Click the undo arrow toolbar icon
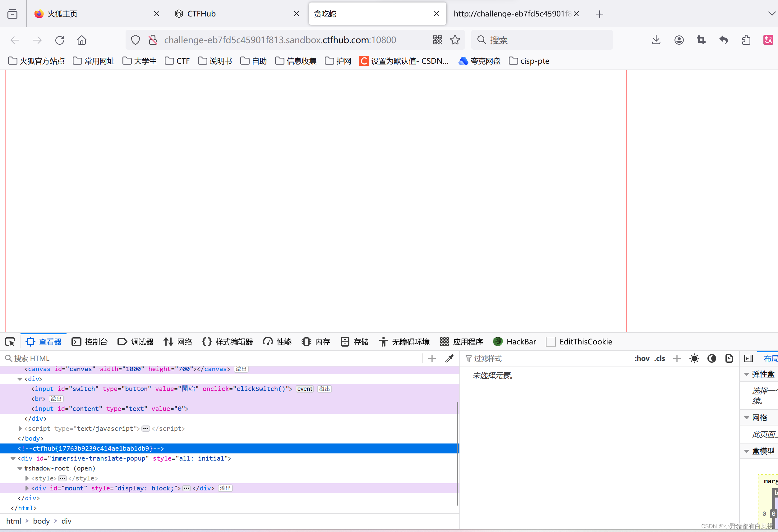Image resolution: width=778 pixels, height=532 pixels. click(x=723, y=40)
